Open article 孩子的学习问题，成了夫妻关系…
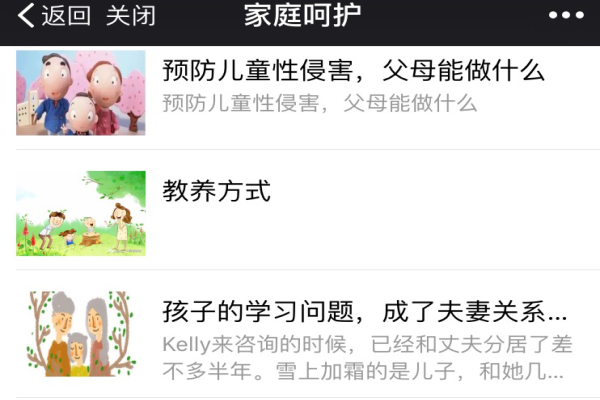This screenshot has height=400, width=600. [364, 312]
